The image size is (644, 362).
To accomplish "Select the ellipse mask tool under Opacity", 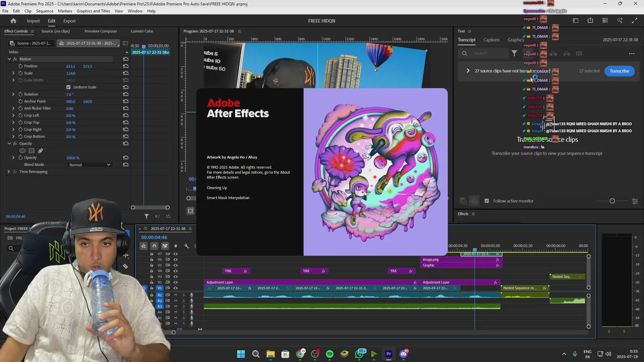I will pos(22,150).
